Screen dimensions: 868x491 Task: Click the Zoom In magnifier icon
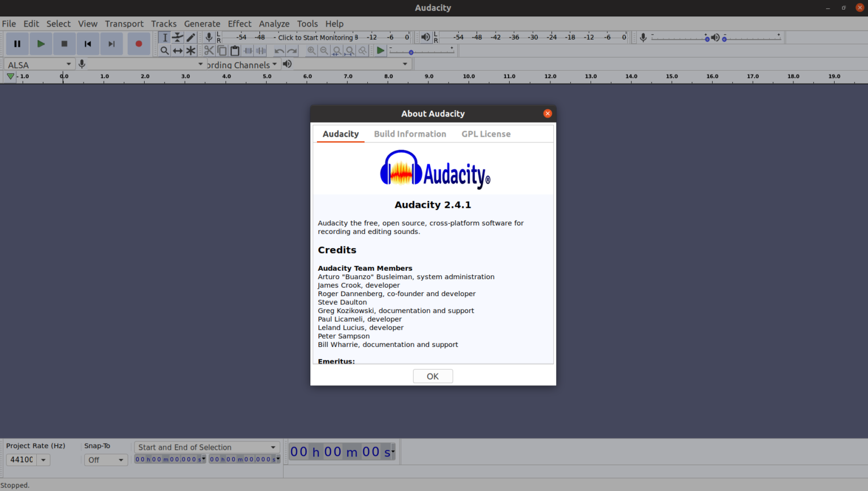[x=311, y=50]
